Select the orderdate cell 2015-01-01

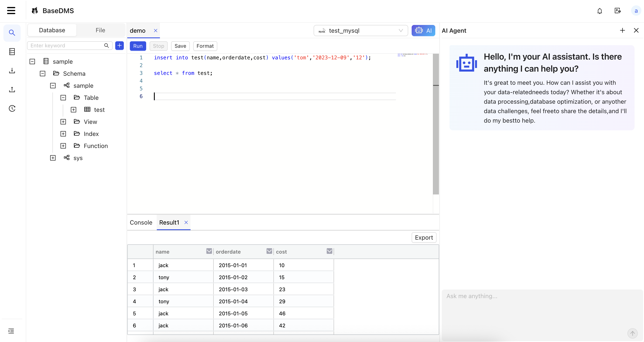click(x=243, y=265)
